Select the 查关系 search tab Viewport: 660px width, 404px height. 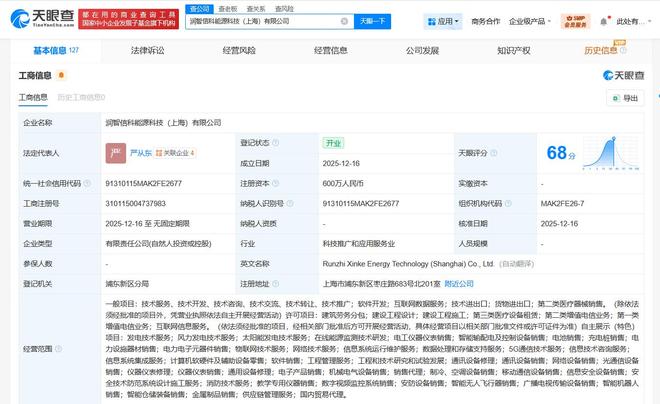pyautogui.click(x=256, y=9)
